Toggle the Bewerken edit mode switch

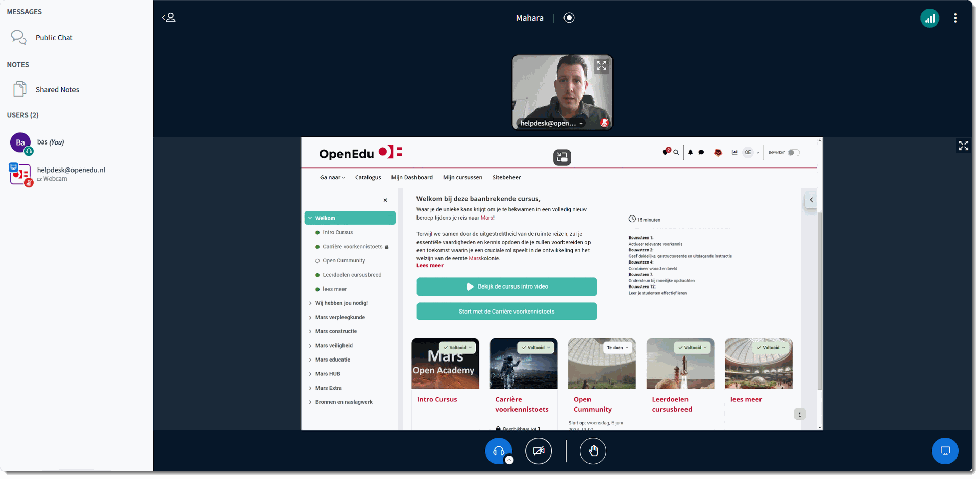pyautogui.click(x=793, y=153)
